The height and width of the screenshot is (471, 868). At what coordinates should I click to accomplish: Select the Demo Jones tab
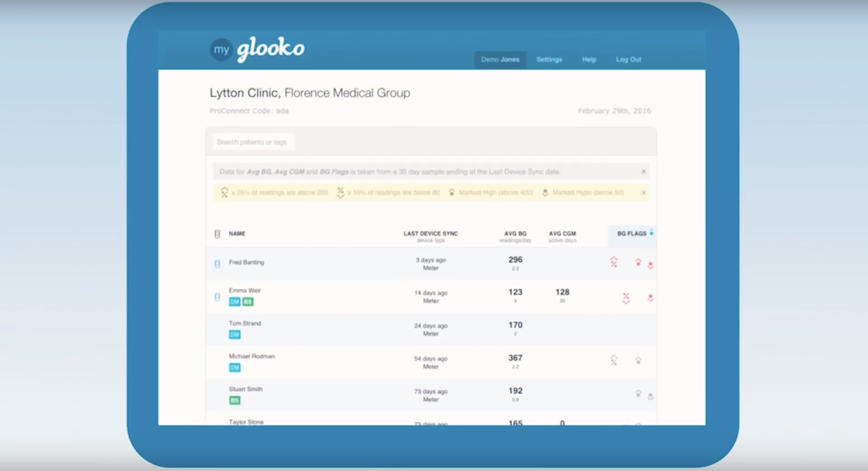pos(500,59)
